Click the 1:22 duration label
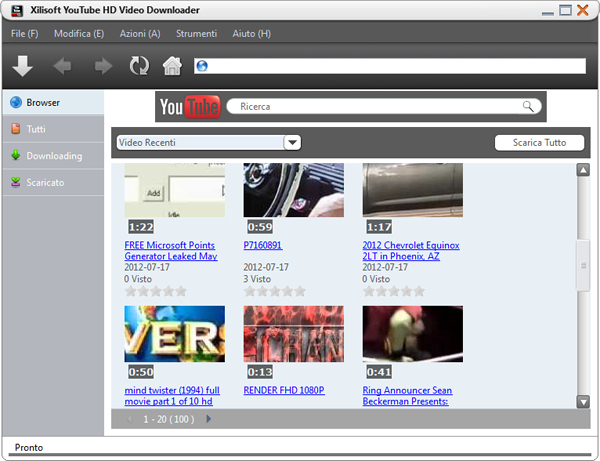 click(141, 227)
